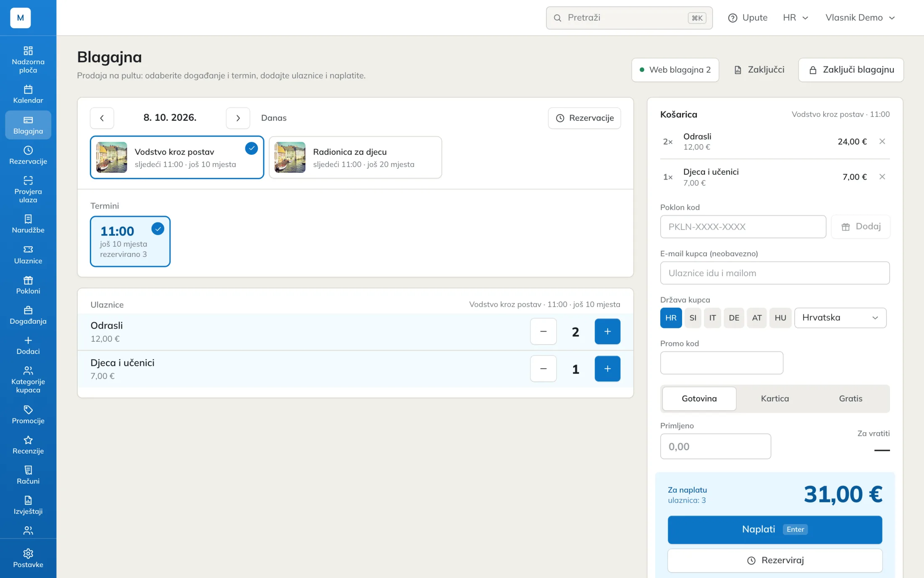
Task: Open Kalendar in the sidebar
Action: 28,95
